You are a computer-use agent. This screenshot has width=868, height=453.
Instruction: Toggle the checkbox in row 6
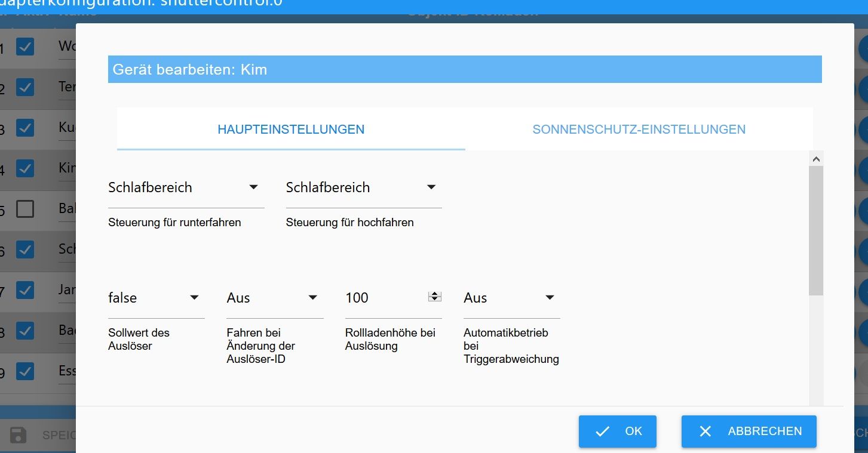[x=25, y=249]
